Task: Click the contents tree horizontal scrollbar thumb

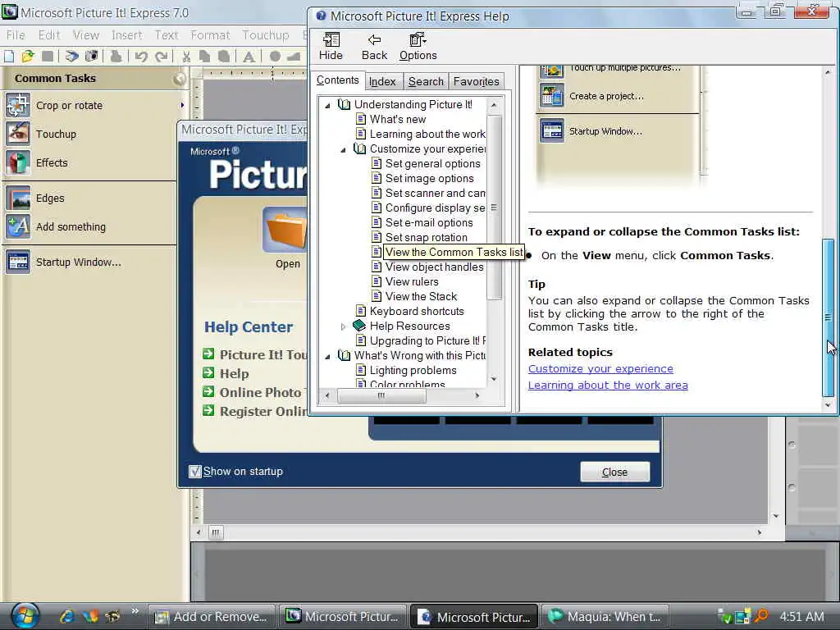Action: point(381,396)
